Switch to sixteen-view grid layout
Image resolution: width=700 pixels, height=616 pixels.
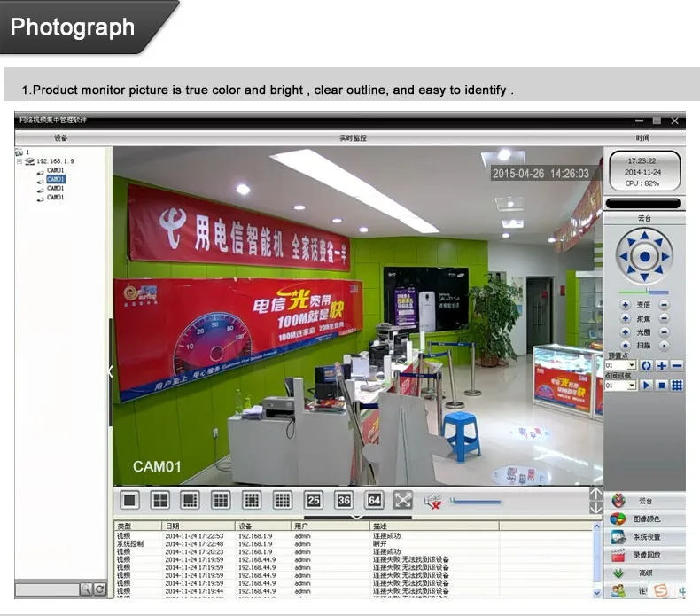point(283,500)
